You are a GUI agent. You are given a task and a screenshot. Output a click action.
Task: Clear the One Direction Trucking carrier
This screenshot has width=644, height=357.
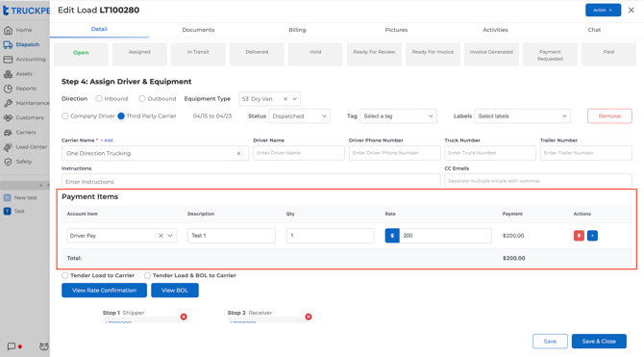238,153
